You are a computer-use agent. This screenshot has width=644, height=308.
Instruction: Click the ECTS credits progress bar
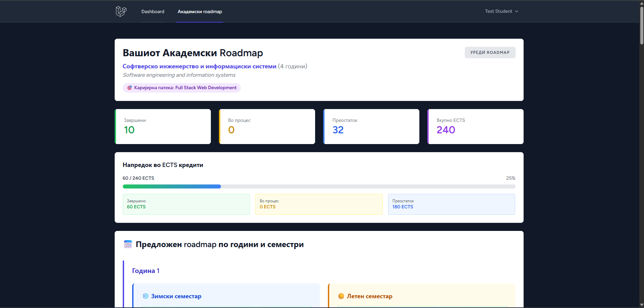pos(319,186)
